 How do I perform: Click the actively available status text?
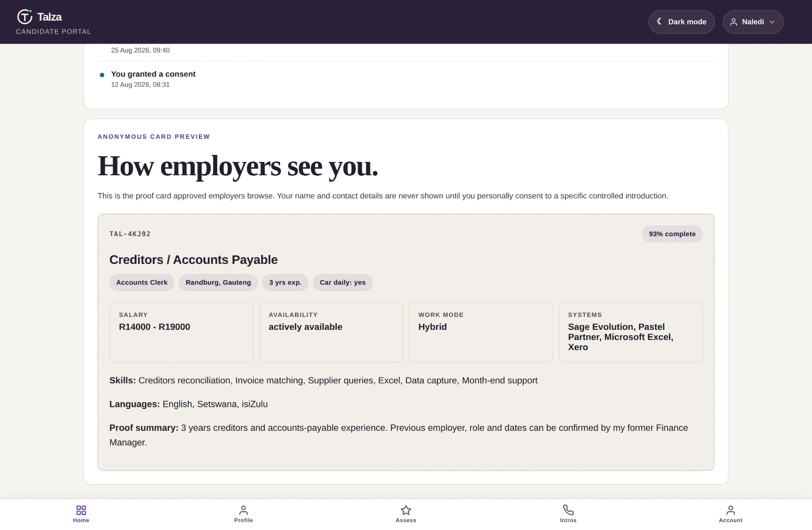tap(305, 327)
